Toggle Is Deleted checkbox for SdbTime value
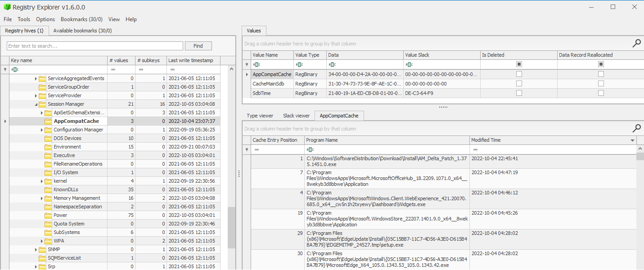The image size is (644, 270). 518,93
